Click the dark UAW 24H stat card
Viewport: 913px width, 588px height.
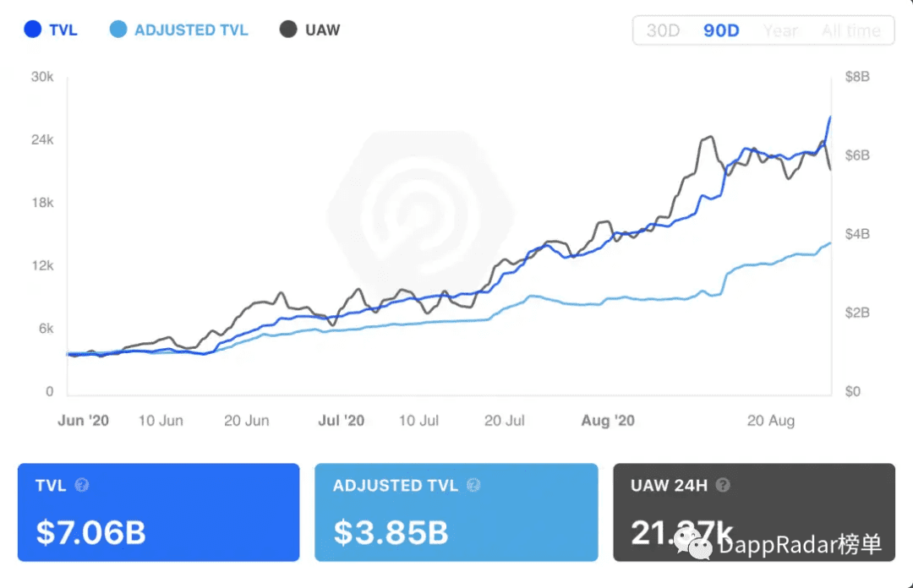click(x=754, y=512)
